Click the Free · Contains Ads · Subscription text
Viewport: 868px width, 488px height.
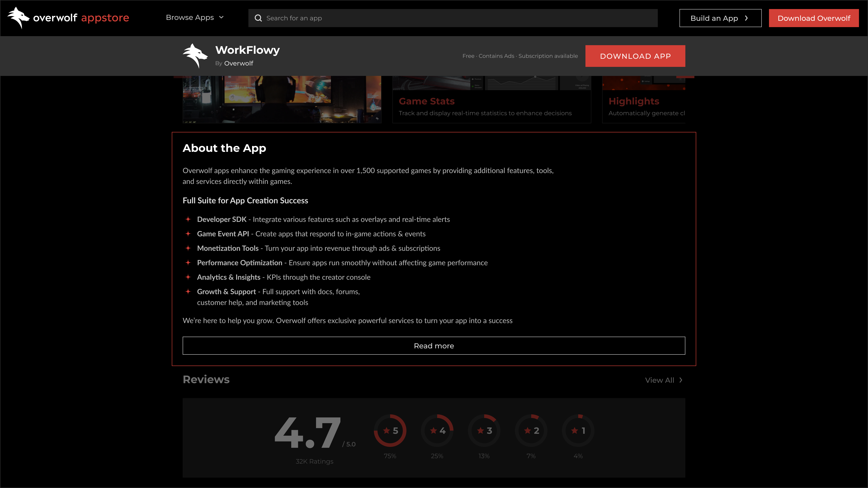[x=520, y=56]
